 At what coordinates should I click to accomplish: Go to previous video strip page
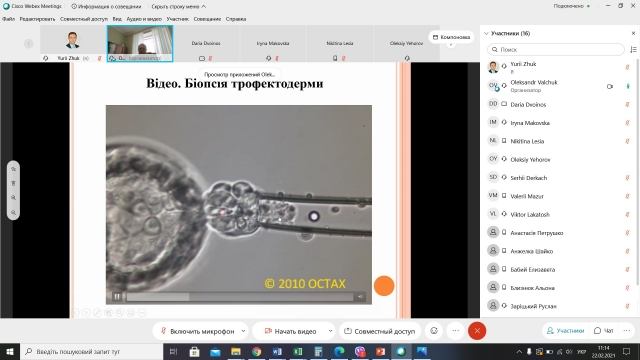(x=29, y=43)
